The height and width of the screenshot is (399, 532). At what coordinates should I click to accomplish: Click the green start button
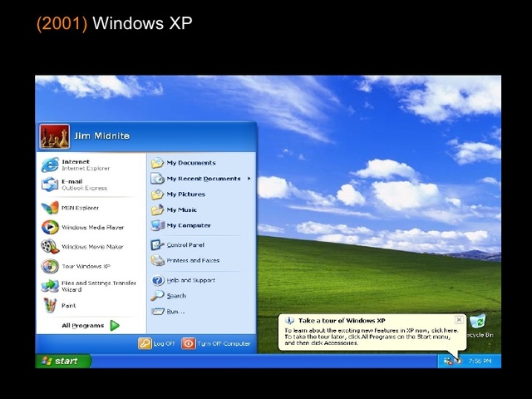63,361
